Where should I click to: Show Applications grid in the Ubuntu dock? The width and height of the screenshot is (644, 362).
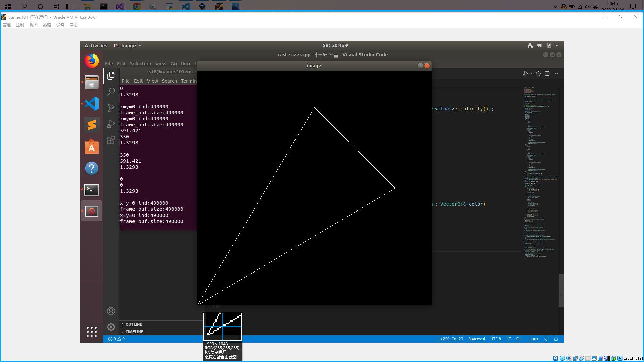92,332
